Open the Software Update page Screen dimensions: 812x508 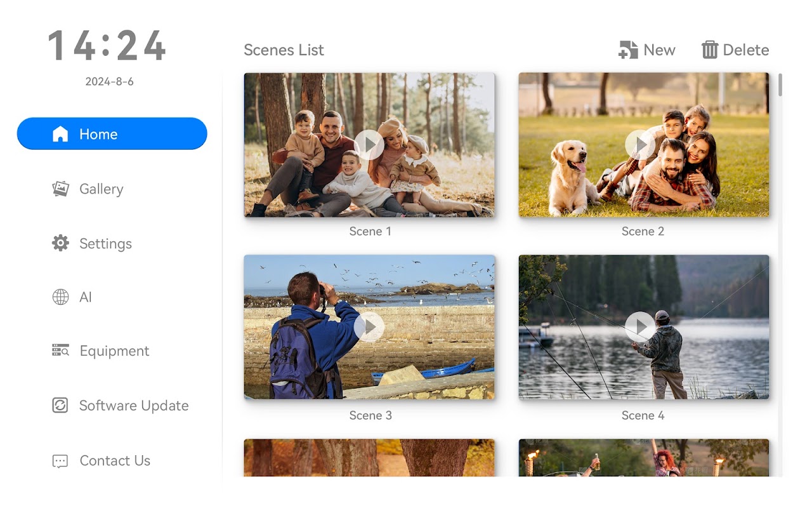134,405
